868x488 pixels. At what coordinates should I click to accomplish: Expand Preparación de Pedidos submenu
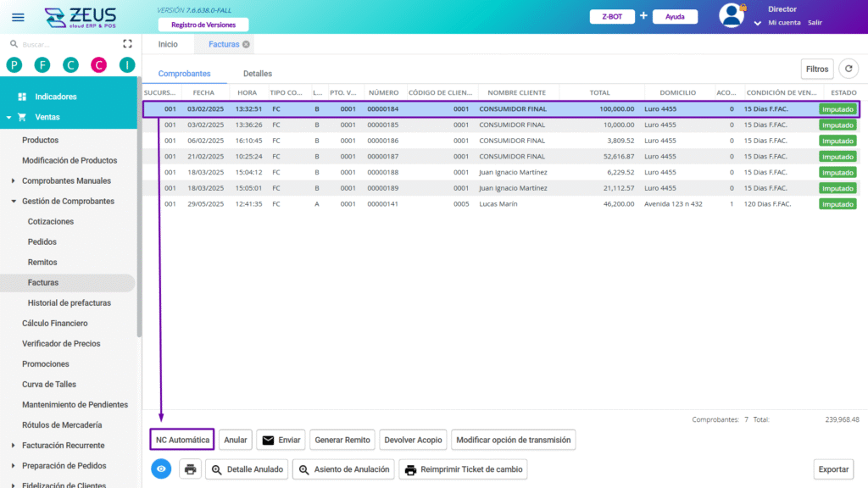pos(14,466)
